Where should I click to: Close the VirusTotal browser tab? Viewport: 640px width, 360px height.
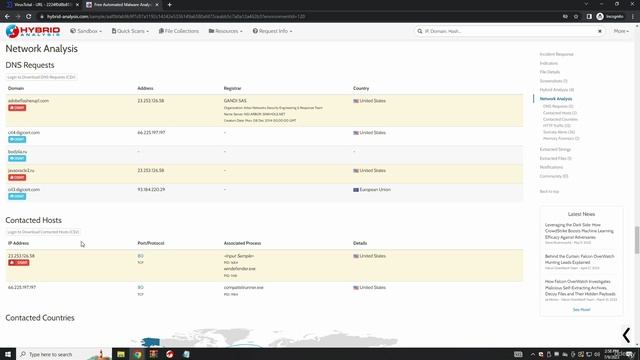click(77, 4)
